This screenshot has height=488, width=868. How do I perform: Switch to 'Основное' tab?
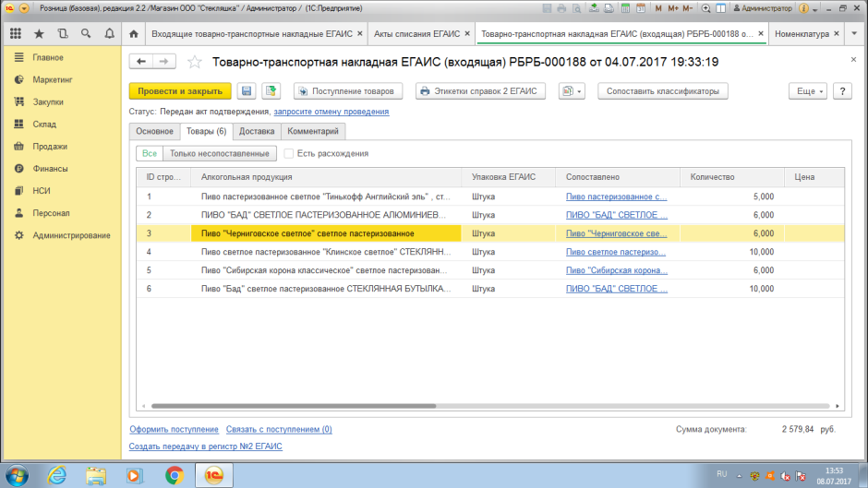154,131
